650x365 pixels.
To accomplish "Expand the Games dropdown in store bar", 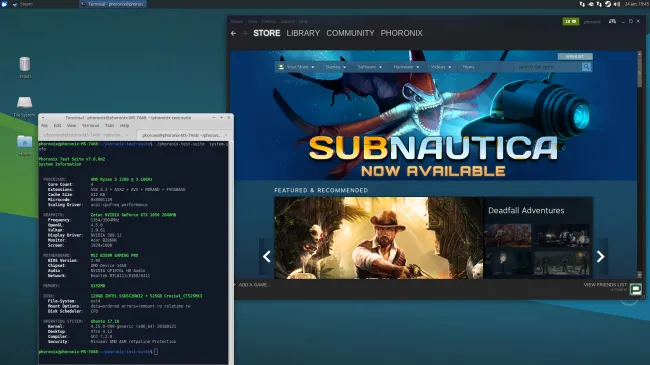I will pyautogui.click(x=336, y=67).
